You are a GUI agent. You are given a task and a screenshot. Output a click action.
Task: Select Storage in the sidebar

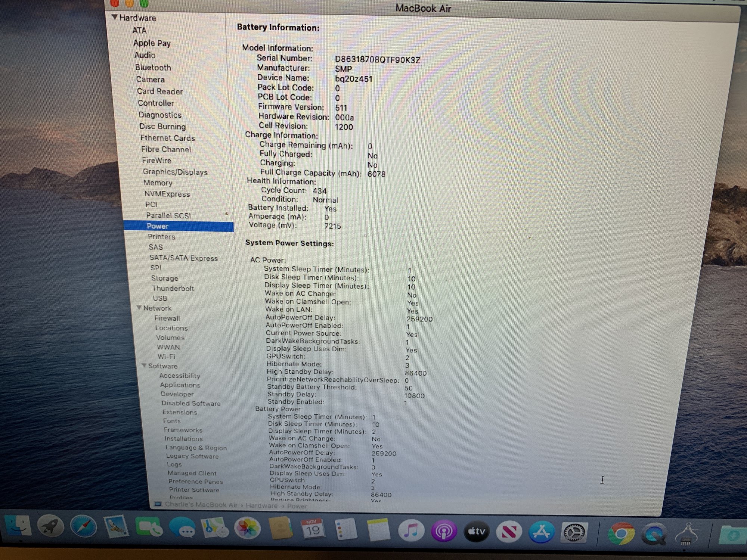[x=164, y=278]
